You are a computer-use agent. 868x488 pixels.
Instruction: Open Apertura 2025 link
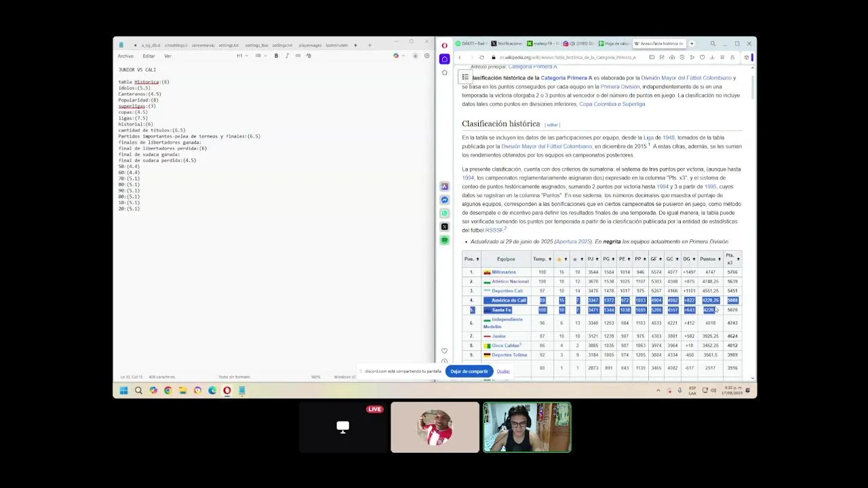(x=574, y=242)
